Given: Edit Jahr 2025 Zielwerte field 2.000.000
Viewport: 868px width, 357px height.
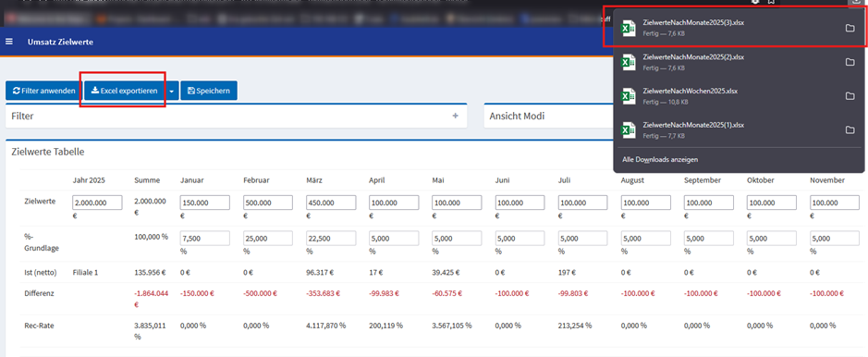Looking at the screenshot, I should point(97,203).
